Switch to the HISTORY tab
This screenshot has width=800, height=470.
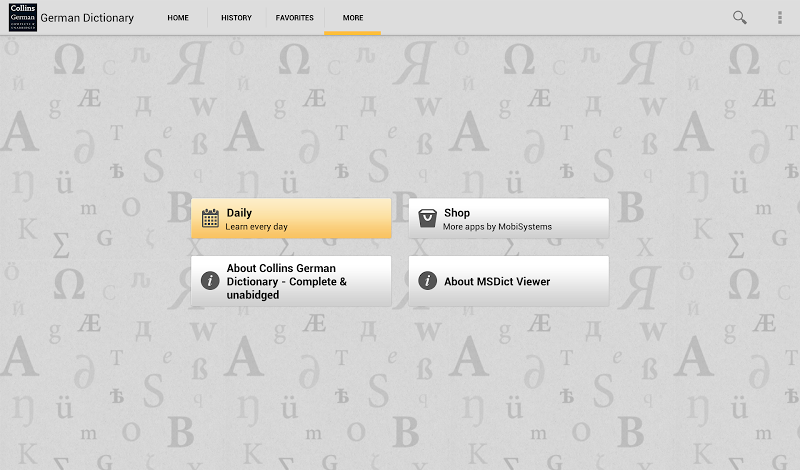pos(236,18)
